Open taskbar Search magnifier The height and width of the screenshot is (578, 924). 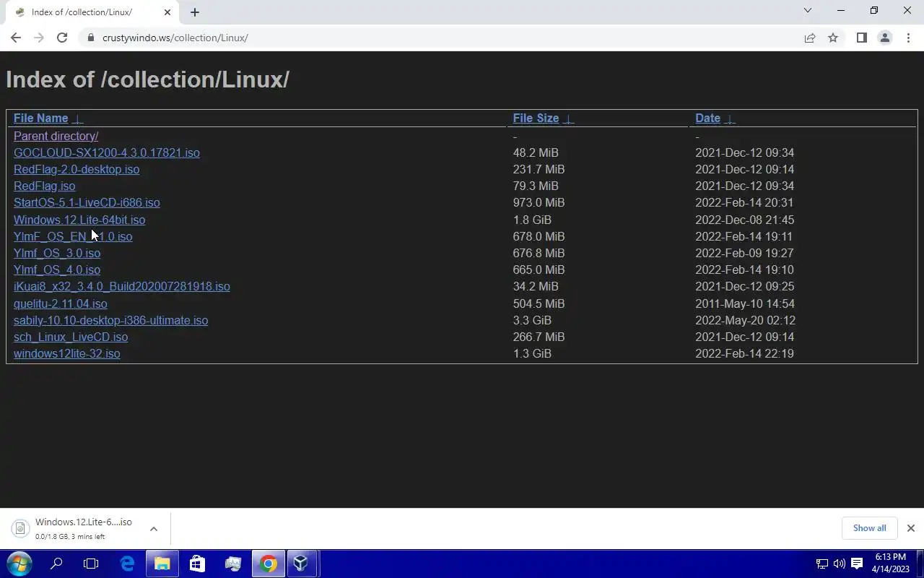[56, 564]
